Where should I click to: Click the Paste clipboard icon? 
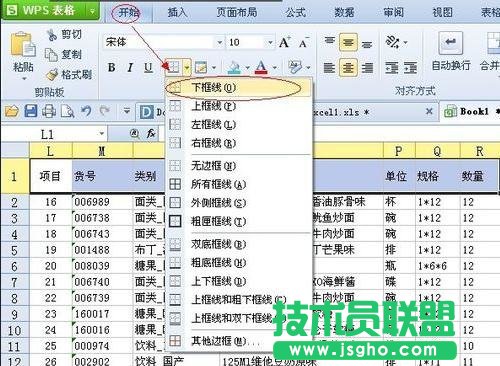coord(22,44)
